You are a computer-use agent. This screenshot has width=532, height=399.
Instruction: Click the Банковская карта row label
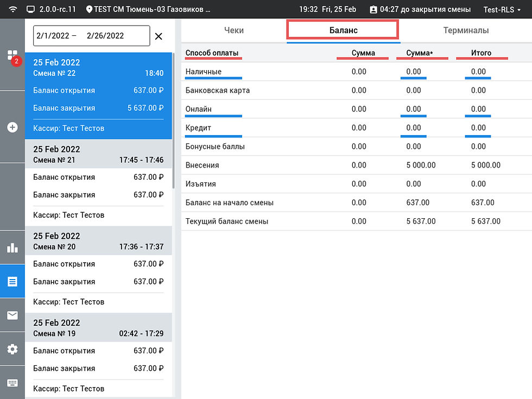tap(218, 90)
